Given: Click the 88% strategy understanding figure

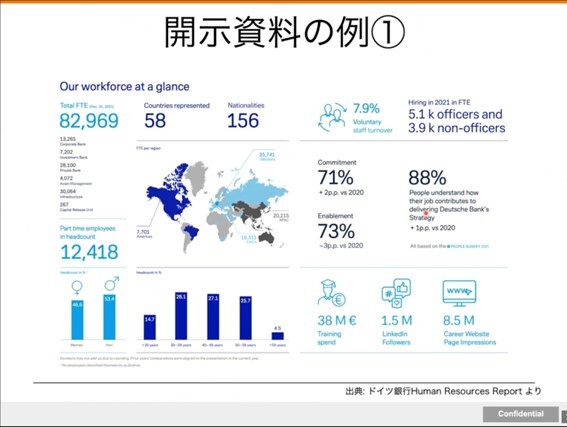Looking at the screenshot, I should coord(427,178).
